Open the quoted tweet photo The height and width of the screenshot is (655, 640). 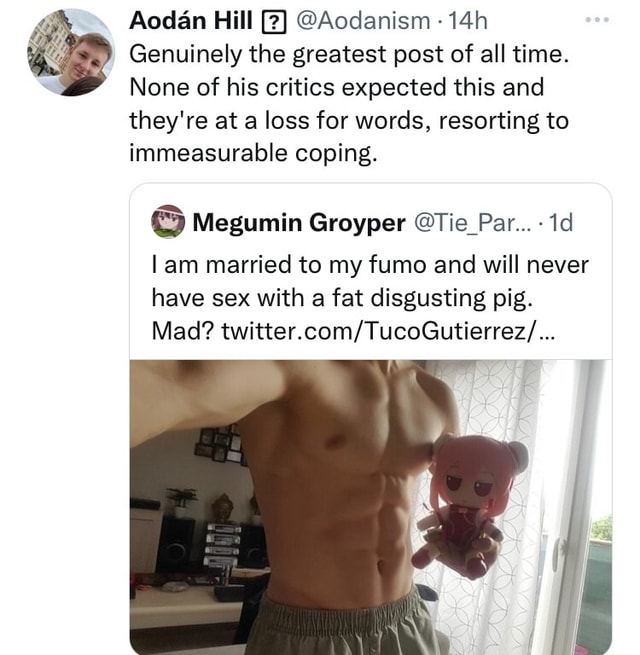pos(371,507)
